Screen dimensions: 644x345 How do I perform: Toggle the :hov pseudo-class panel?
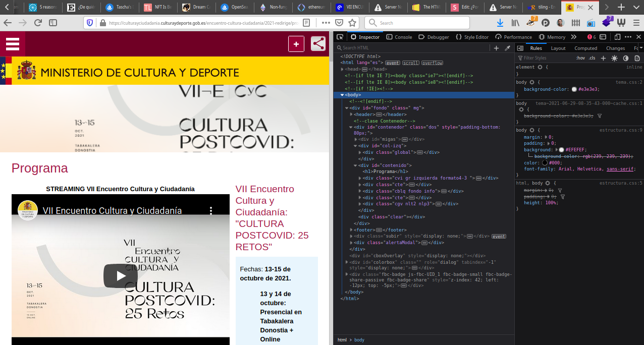(x=580, y=58)
